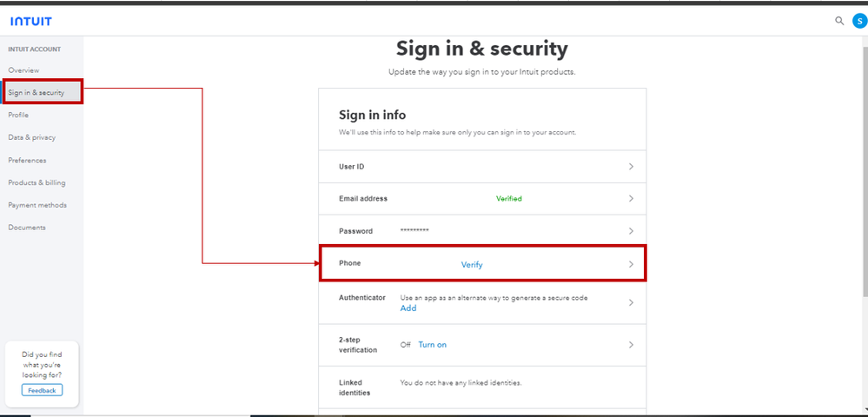Screen dimensions: 868x417
Task: Open Products & billing page
Action: coord(36,182)
